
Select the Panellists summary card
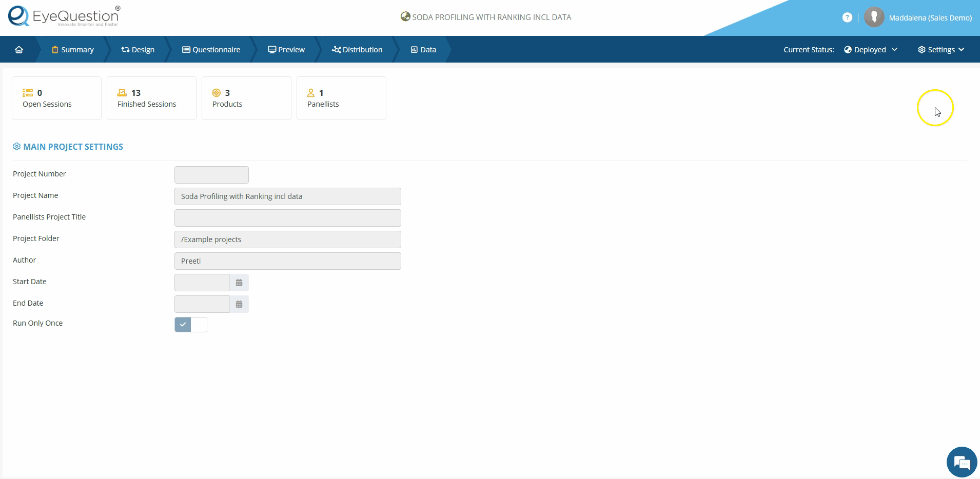pos(341,98)
